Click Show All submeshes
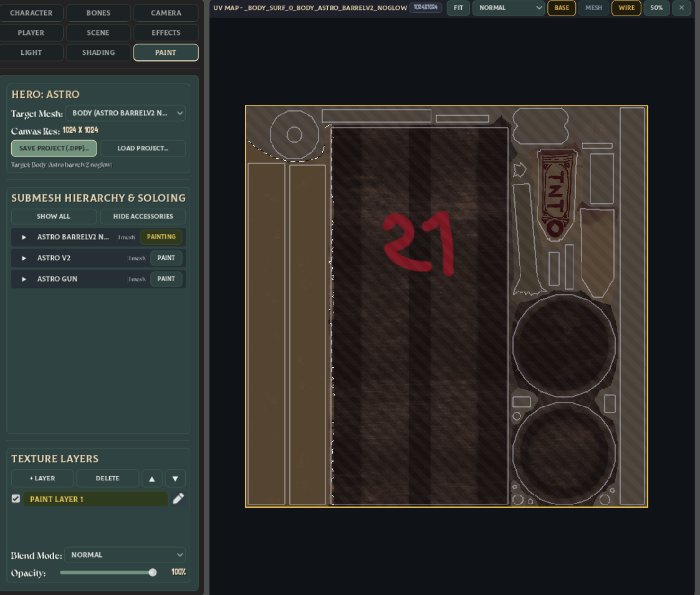Viewport: 700px width, 595px height. coord(54,216)
